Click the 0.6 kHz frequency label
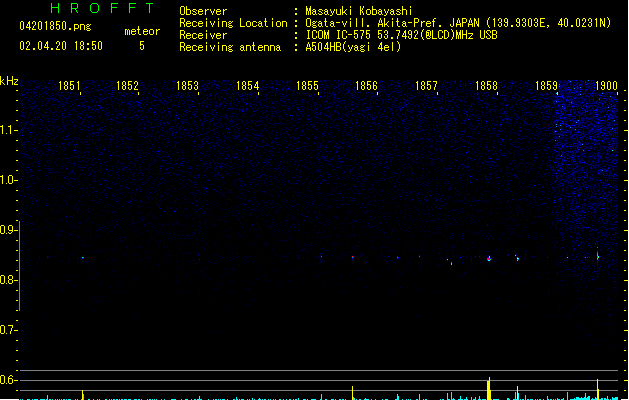 pyautogui.click(x=7, y=380)
